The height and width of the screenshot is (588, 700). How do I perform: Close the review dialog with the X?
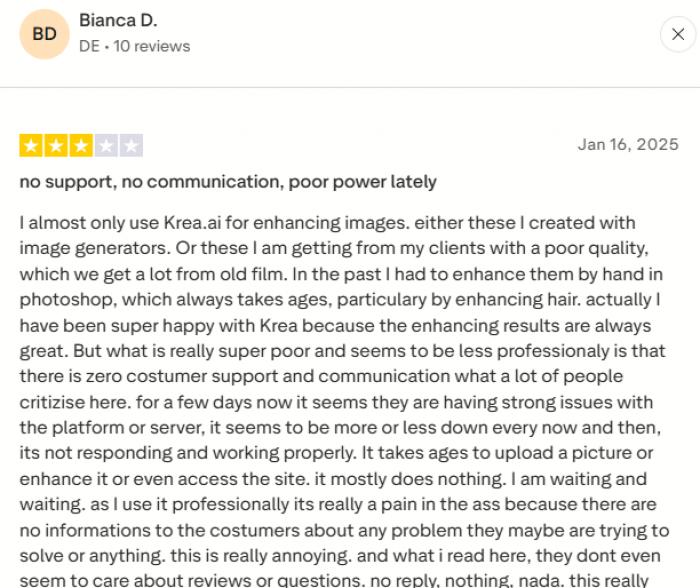click(678, 35)
